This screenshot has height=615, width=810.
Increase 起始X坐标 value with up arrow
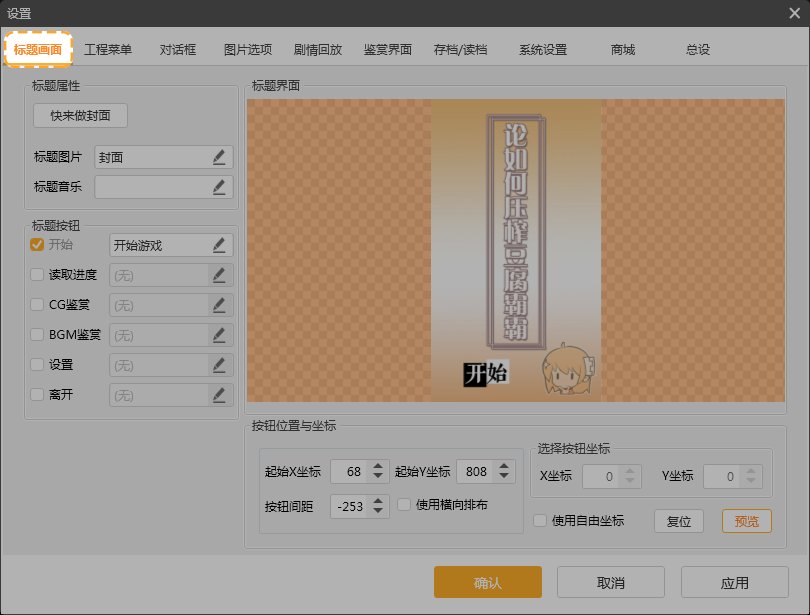coord(377,466)
